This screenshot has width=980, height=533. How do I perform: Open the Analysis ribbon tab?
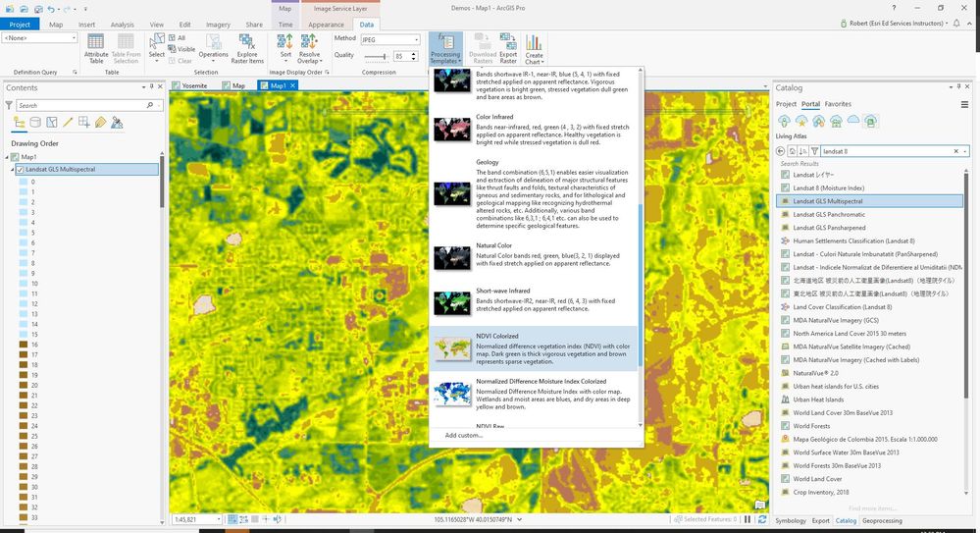coord(122,25)
